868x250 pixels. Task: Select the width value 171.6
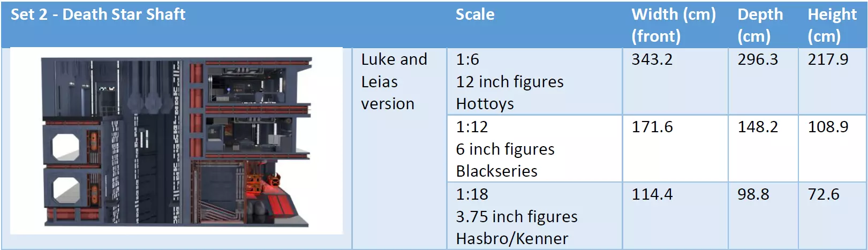point(652,127)
